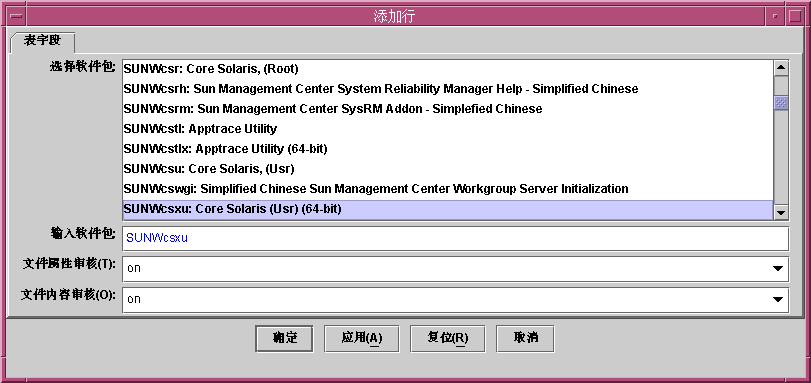
Task: Click scroll-down arrow of package list
Action: (781, 212)
